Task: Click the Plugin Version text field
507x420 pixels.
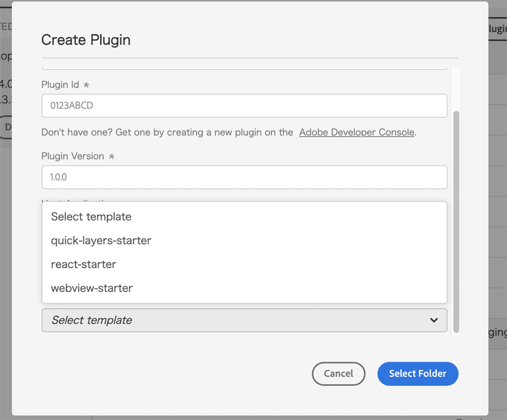Action: tap(244, 177)
